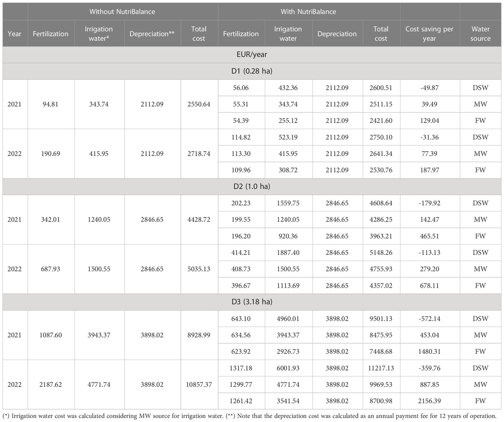Image resolution: width=504 pixels, height=422 pixels.
Task: Select cost saving value 1480.31
Action: tap(429, 352)
